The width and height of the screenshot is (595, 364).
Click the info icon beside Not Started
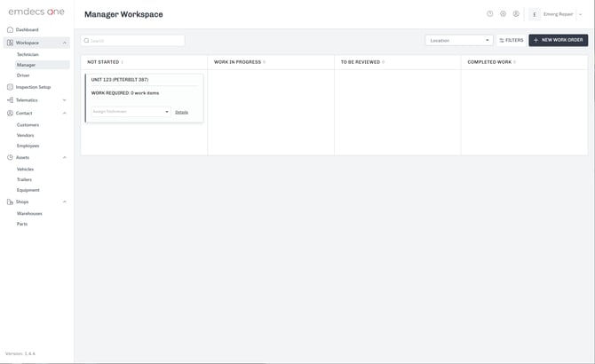(123, 62)
